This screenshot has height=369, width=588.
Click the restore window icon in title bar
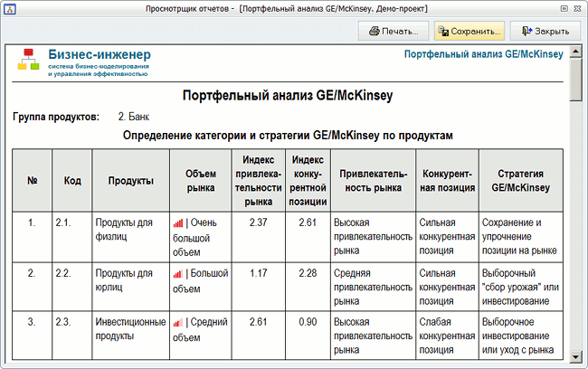click(564, 9)
